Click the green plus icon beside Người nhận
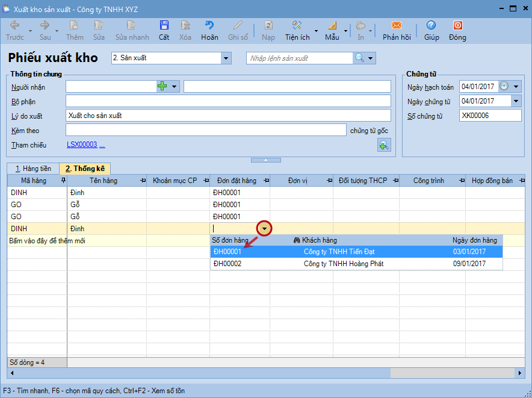The height and width of the screenshot is (398, 532). click(162, 87)
